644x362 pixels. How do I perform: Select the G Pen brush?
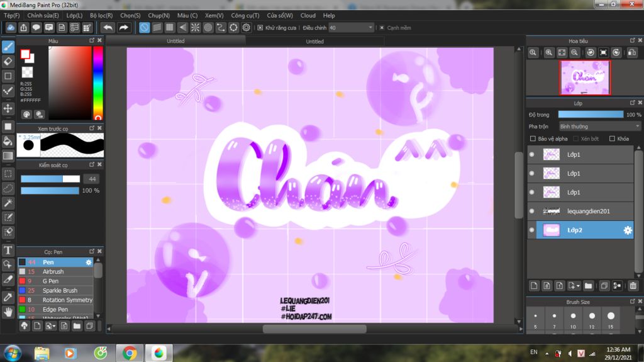55,281
